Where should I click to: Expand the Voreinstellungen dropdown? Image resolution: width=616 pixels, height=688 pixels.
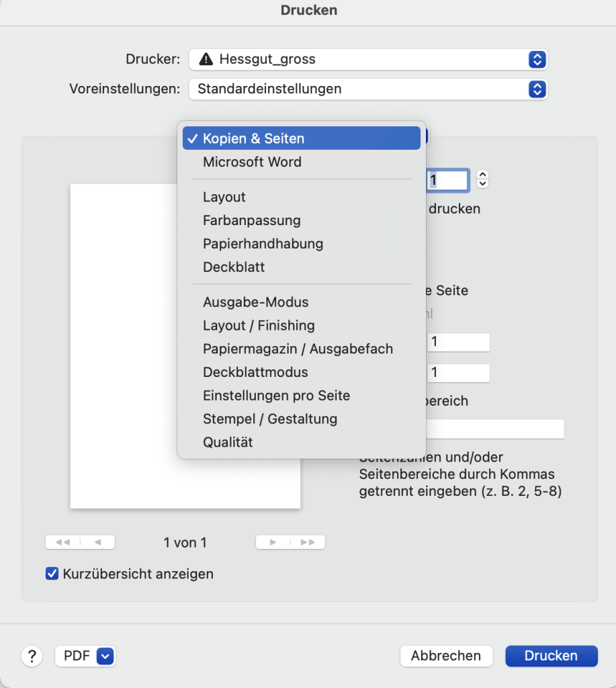coord(368,89)
